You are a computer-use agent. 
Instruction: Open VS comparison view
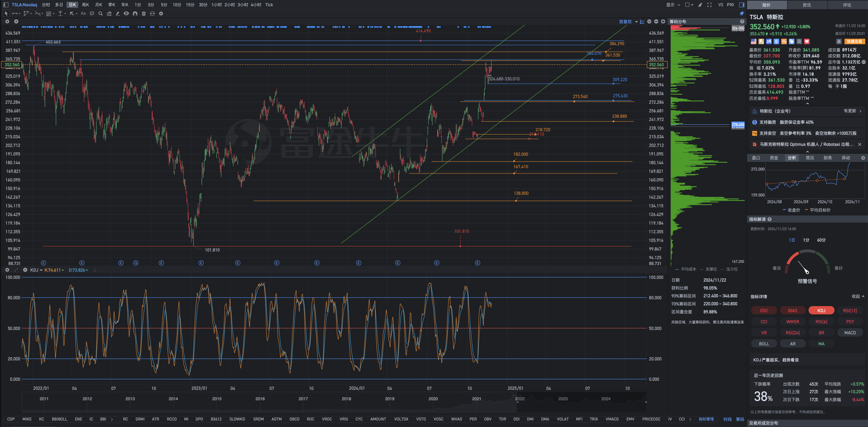pos(720,5)
